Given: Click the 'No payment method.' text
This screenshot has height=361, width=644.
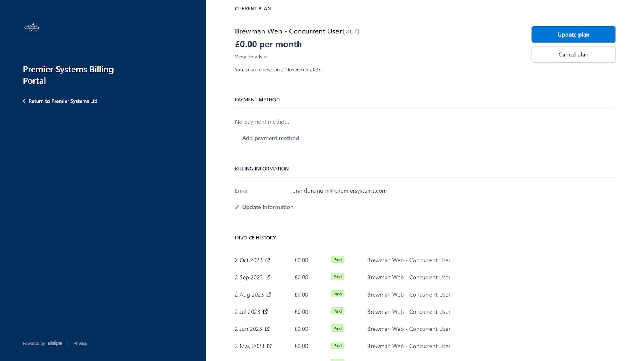Looking at the screenshot, I should pyautogui.click(x=262, y=122).
